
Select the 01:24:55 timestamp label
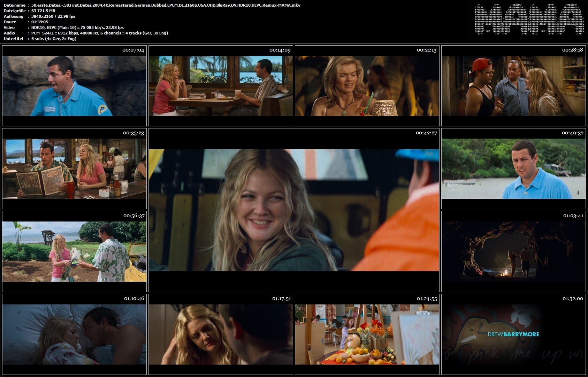pos(427,299)
